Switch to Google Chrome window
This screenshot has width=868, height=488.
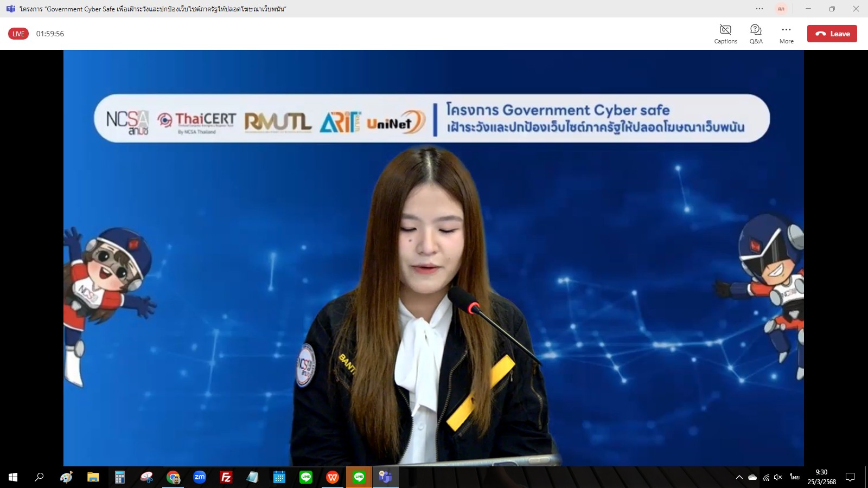click(x=173, y=477)
